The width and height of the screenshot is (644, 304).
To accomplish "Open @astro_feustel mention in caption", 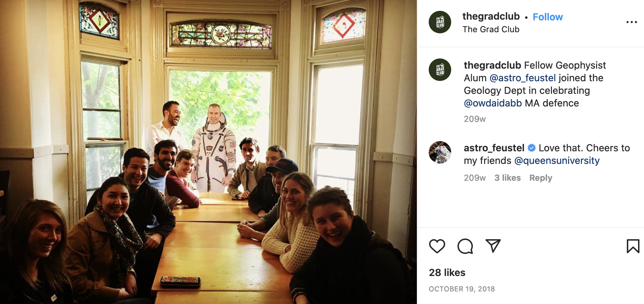I will click(523, 78).
